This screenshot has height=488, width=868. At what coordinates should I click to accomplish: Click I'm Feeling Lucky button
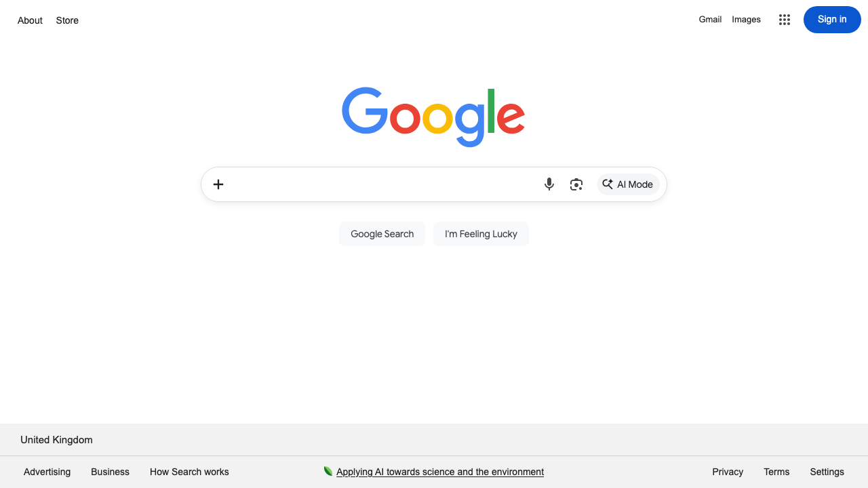481,234
